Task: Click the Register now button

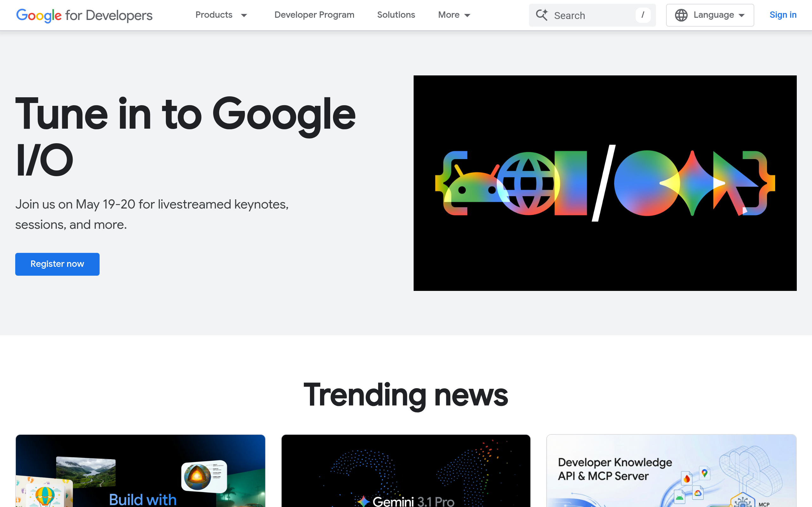Action: (57, 264)
